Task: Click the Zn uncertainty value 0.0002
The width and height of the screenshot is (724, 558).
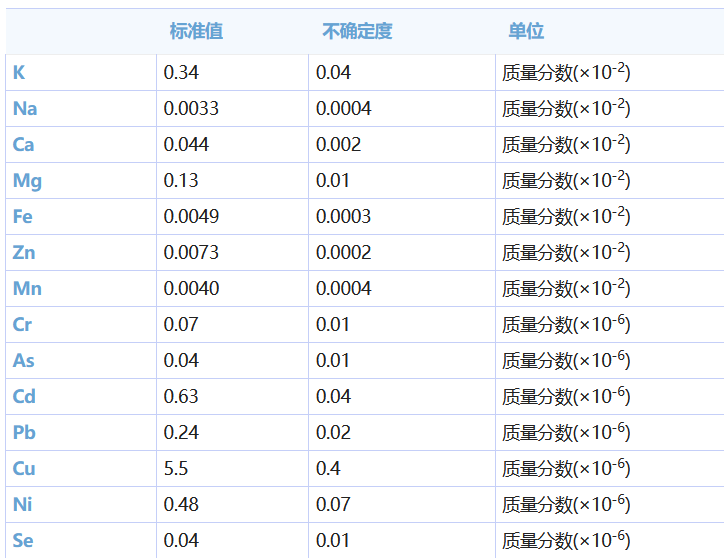Action: point(344,253)
